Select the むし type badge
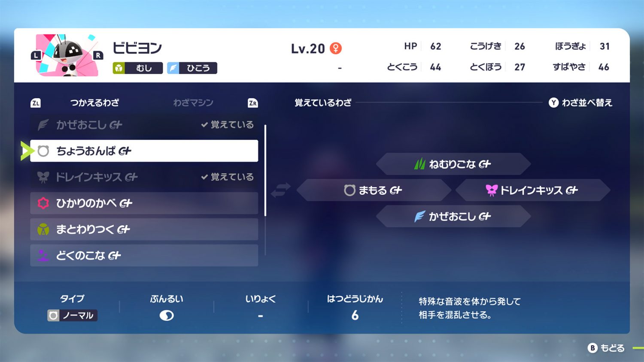 (x=137, y=68)
